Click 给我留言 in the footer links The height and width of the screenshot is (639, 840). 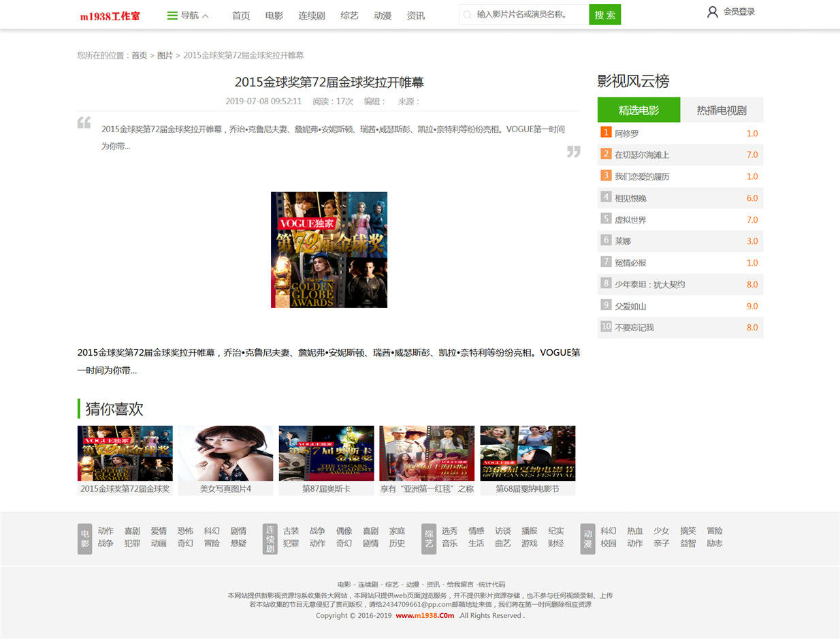[459, 585]
